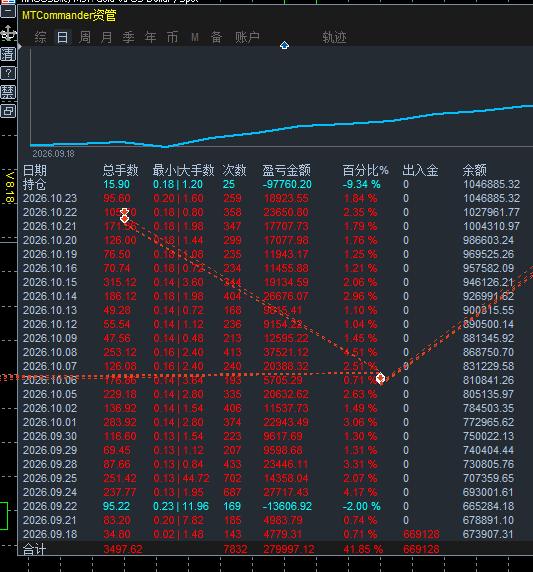
Task: Click the overlapping windows restore icon
Action: 8,111
